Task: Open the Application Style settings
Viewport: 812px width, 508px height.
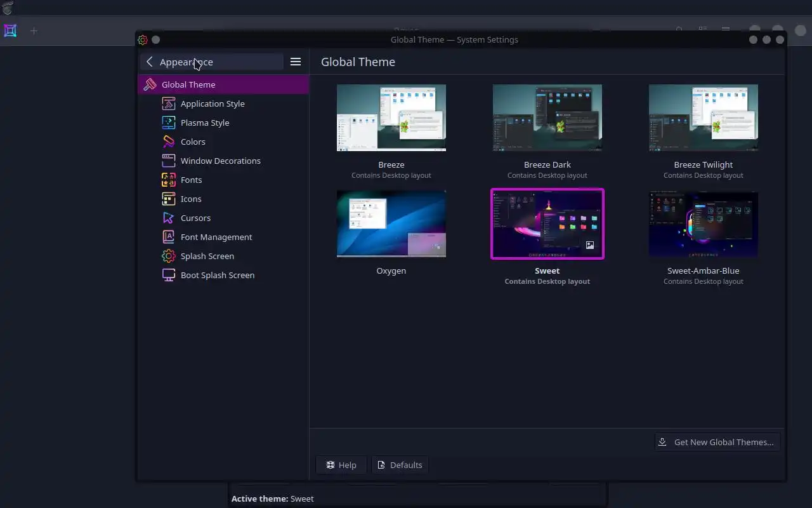Action: click(x=223, y=104)
